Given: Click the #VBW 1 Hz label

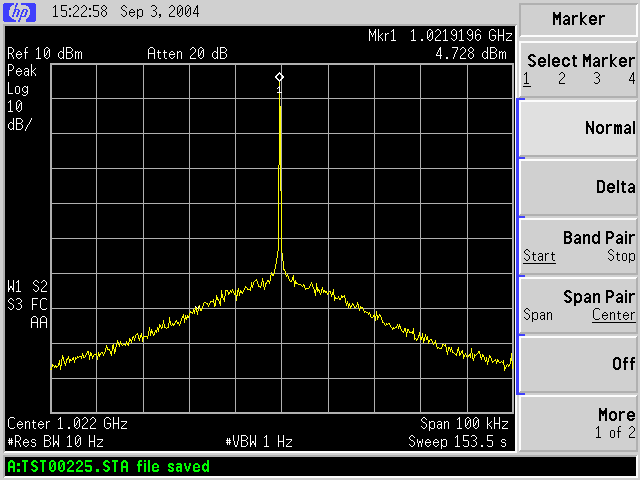Looking at the screenshot, I should click(259, 442).
